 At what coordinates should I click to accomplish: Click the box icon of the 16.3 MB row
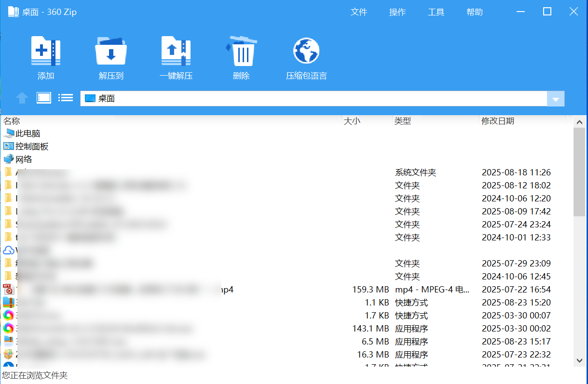(9, 355)
